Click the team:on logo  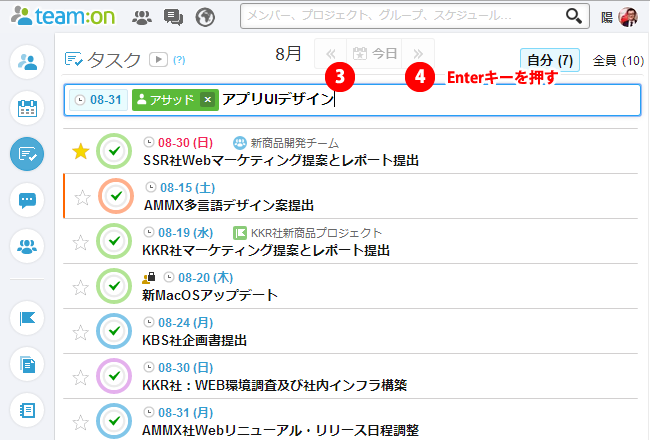tap(63, 16)
